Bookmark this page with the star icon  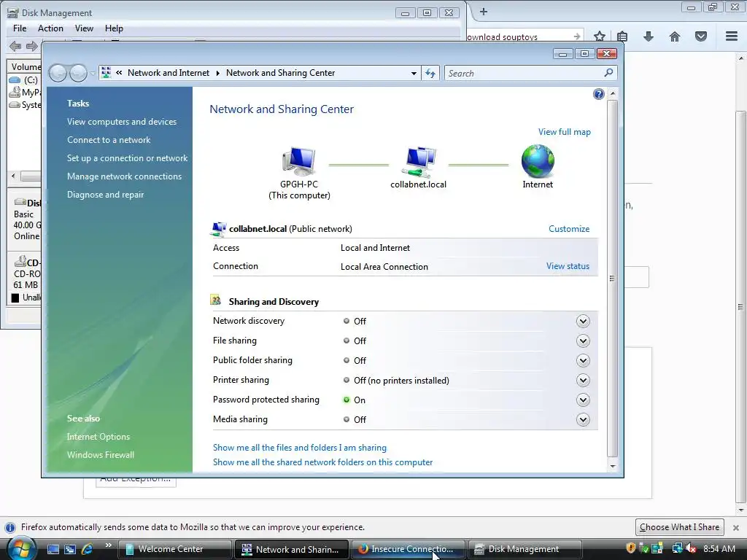[x=600, y=36]
